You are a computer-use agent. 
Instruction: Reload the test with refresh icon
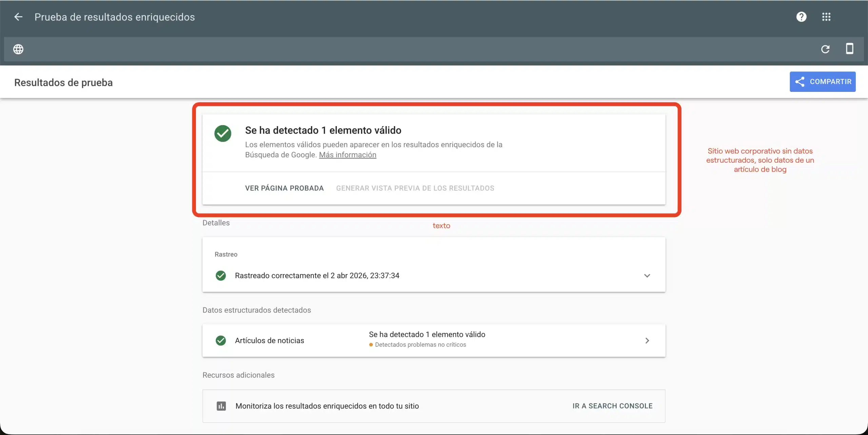(825, 50)
